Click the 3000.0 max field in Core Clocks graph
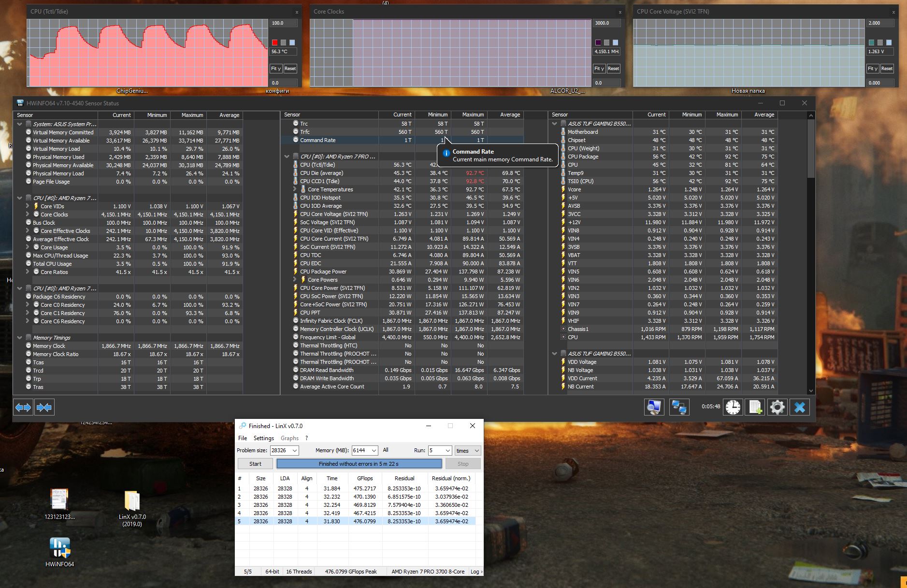The height and width of the screenshot is (588, 907). (606, 23)
